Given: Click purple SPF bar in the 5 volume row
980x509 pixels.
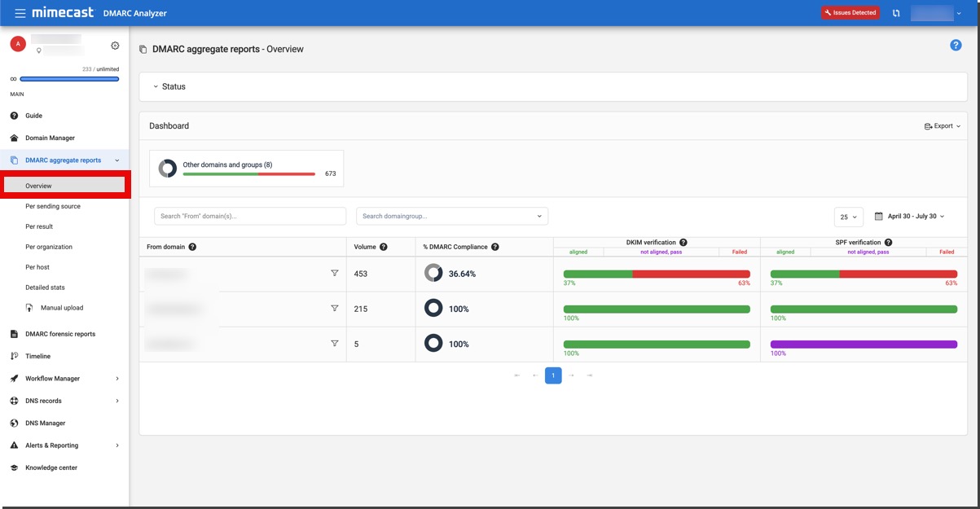Looking at the screenshot, I should point(864,344).
